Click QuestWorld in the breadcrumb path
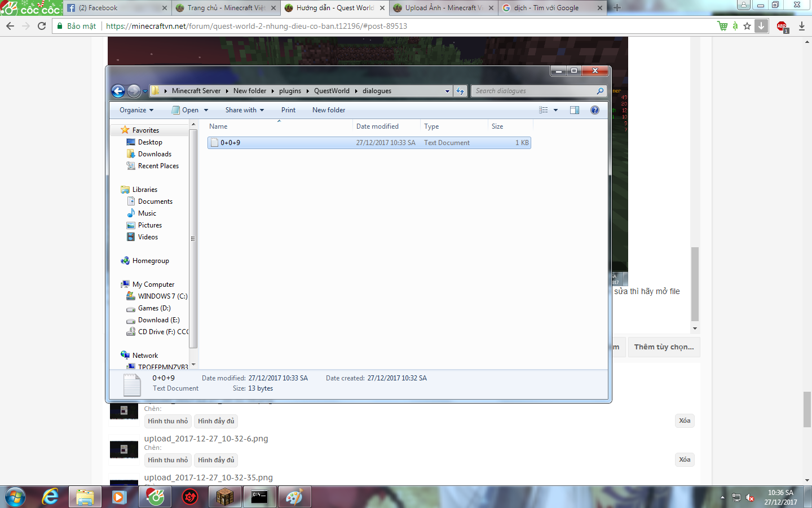Screen dimensions: 812x508 (332, 91)
